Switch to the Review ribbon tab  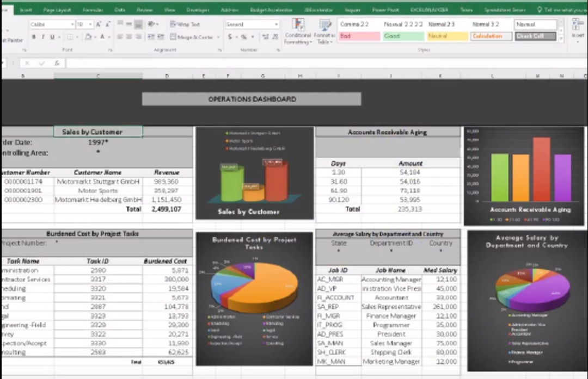[144, 10]
